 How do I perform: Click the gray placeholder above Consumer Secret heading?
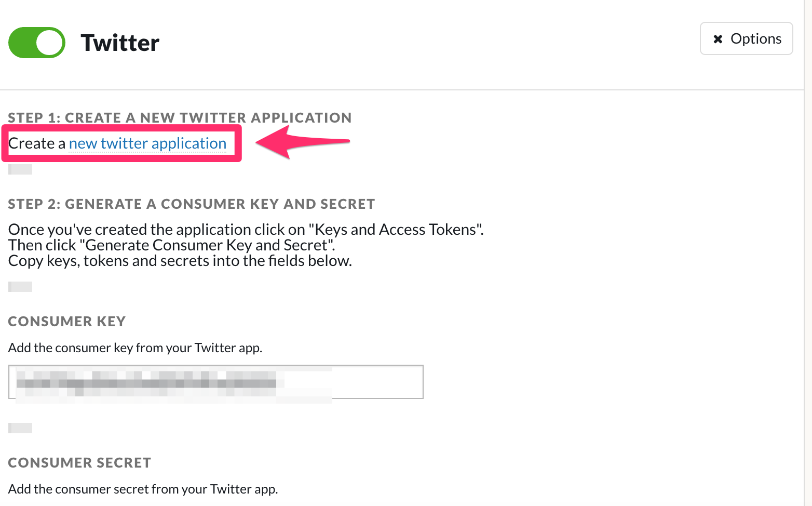20,428
